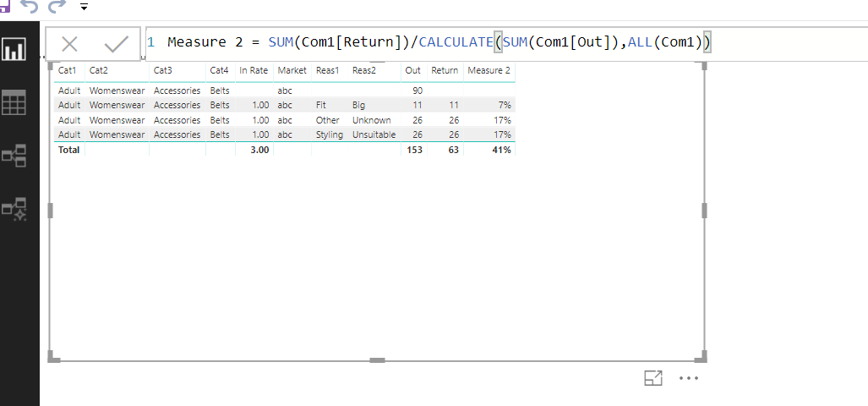Open the Model relationships view
Viewport: 868px width, 406px height.
pyautogui.click(x=14, y=156)
